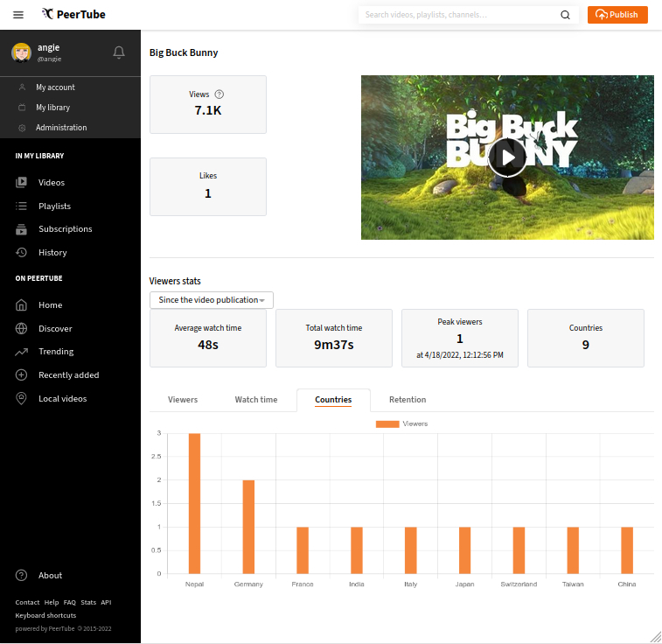This screenshot has height=644, width=662.
Task: Click the Japan axis label
Action: (464, 584)
